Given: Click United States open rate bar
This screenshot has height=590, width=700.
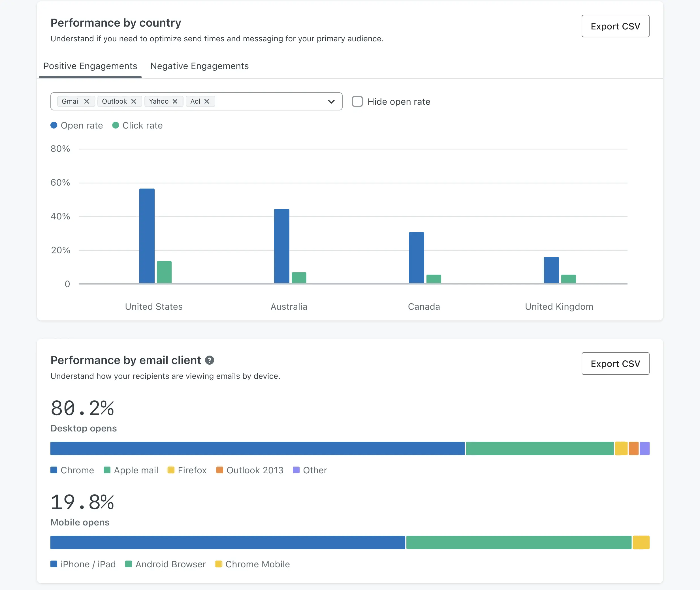Looking at the screenshot, I should click(x=147, y=236).
